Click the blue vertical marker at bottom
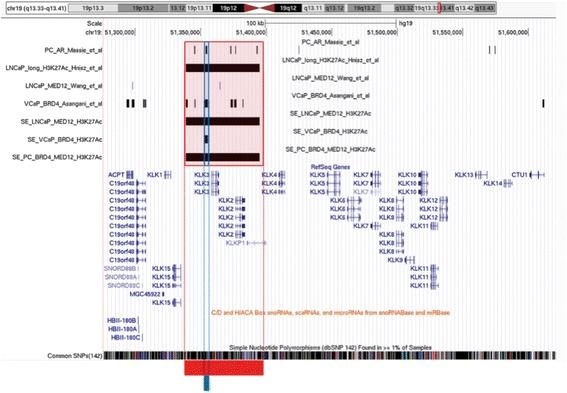 pos(206,383)
